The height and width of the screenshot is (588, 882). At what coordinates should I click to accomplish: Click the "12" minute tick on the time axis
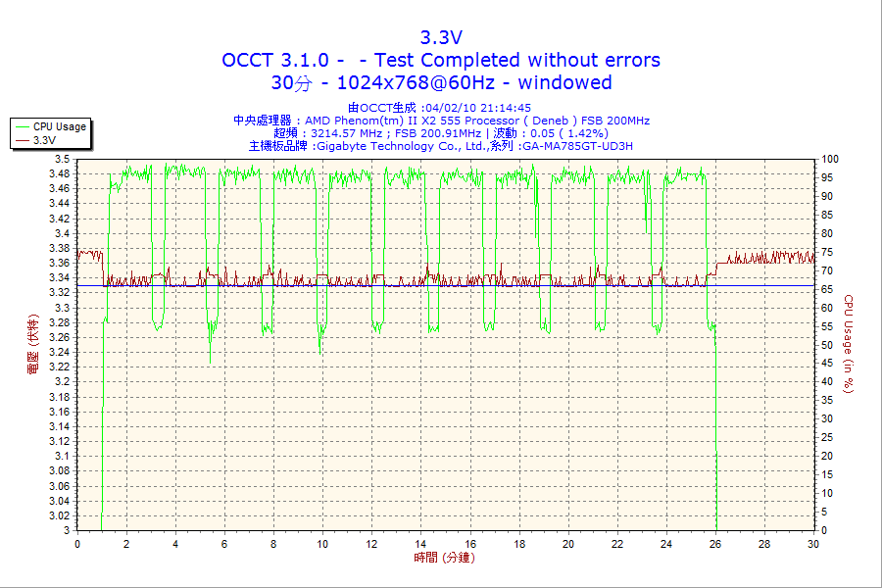(371, 544)
